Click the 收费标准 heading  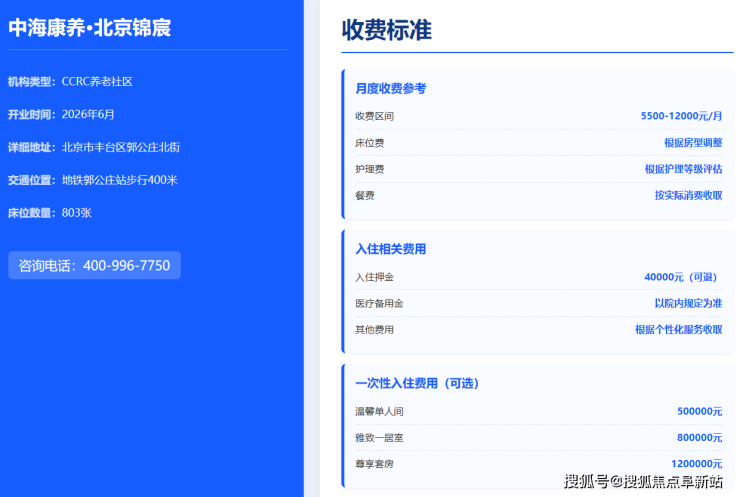tap(387, 30)
